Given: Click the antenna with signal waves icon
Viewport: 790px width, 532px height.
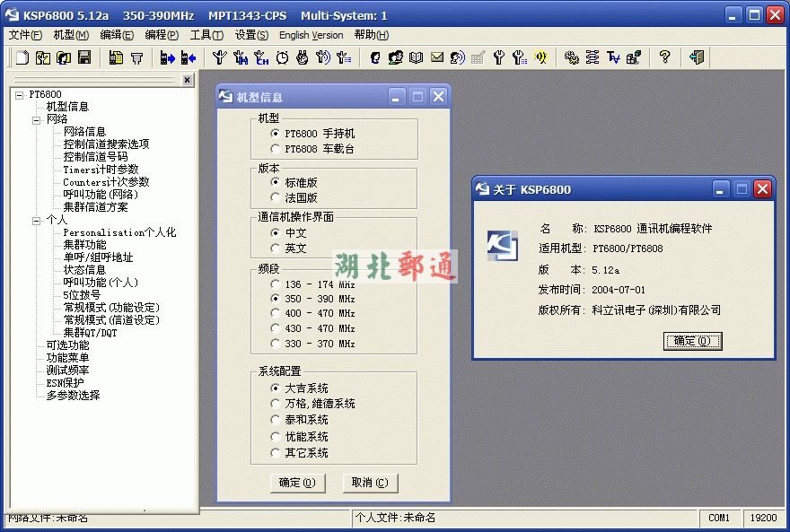Looking at the screenshot, I should click(323, 57).
